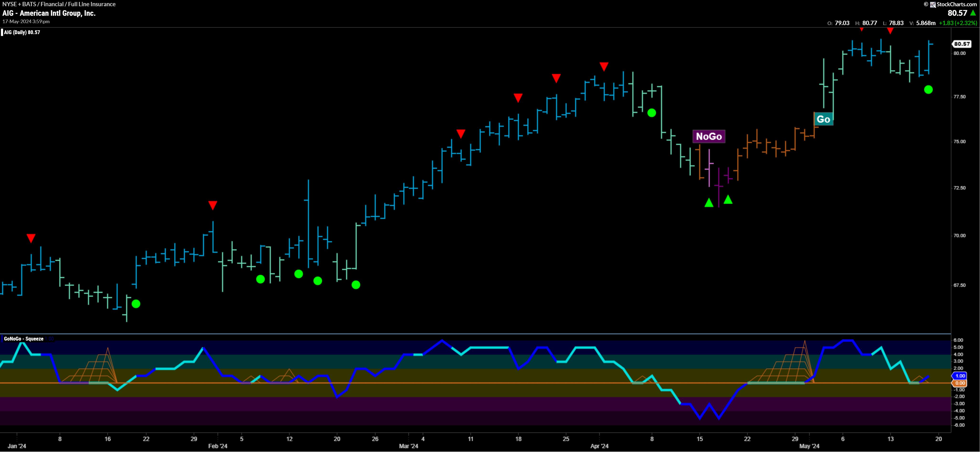Click the blue 1.00 oscillator value tag
This screenshot has height=452, width=980.
[x=960, y=376]
